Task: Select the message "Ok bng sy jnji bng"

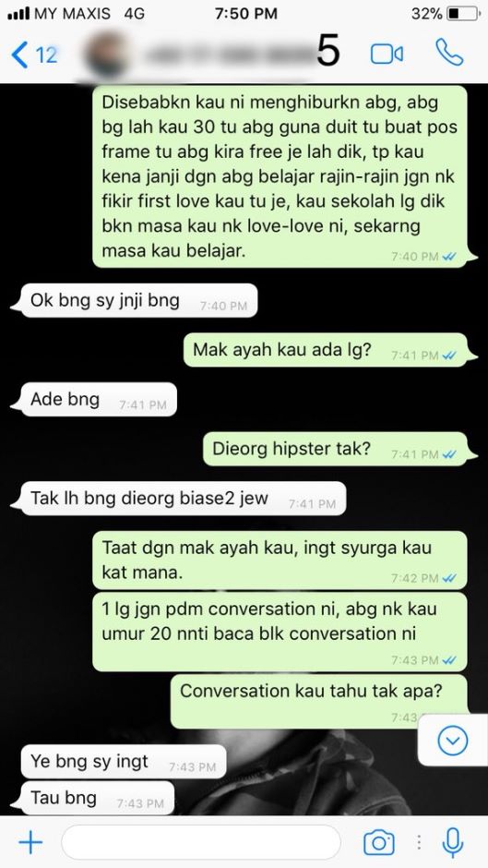Action: point(139,301)
